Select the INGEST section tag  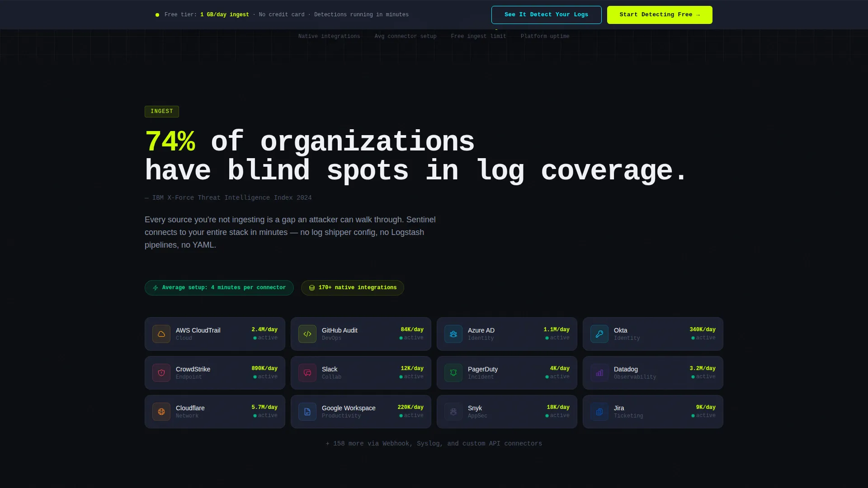click(x=162, y=112)
